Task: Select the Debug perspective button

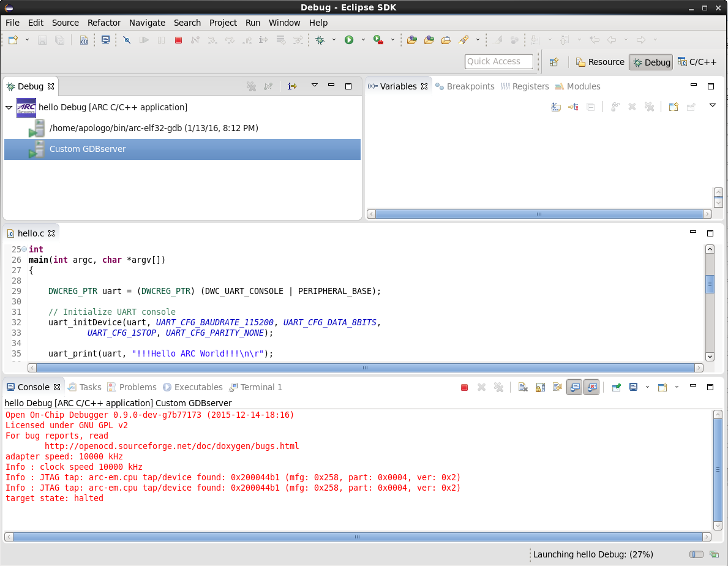Action: point(651,62)
